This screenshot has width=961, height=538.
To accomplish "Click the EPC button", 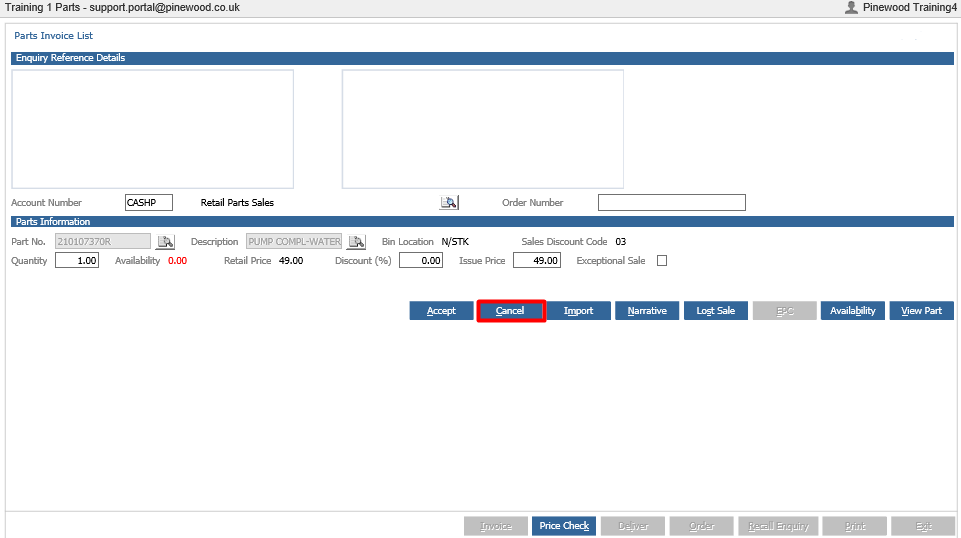I will [784, 311].
